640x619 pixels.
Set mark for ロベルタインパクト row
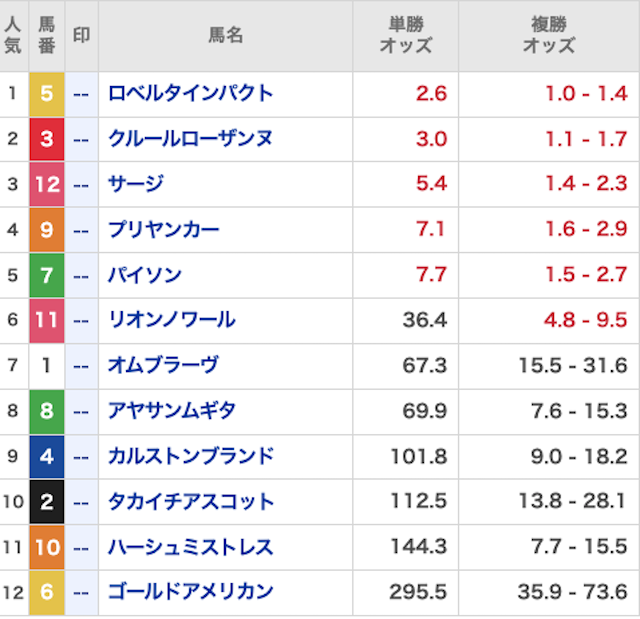(81, 94)
